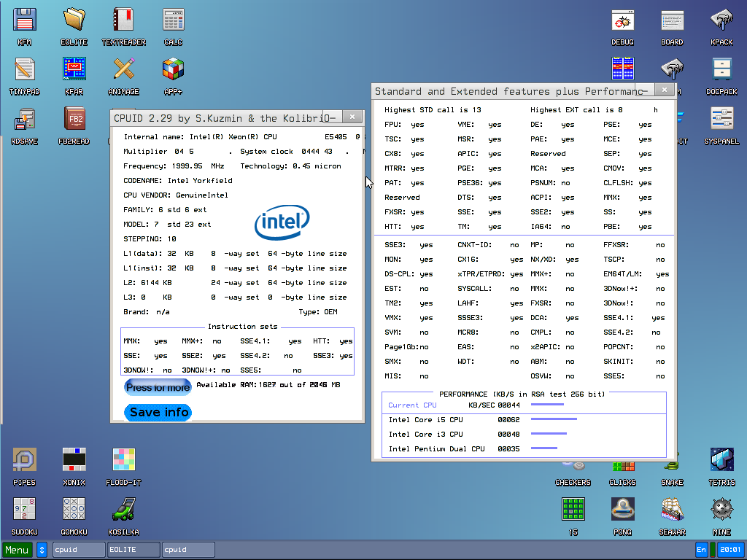
Task: Launch the ANIMAGE drawing icon
Action: pyautogui.click(x=123, y=69)
